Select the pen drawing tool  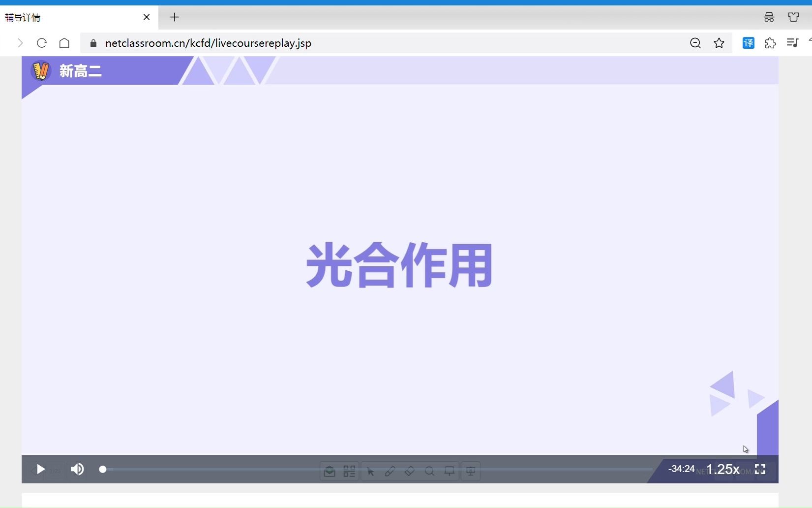(390, 472)
